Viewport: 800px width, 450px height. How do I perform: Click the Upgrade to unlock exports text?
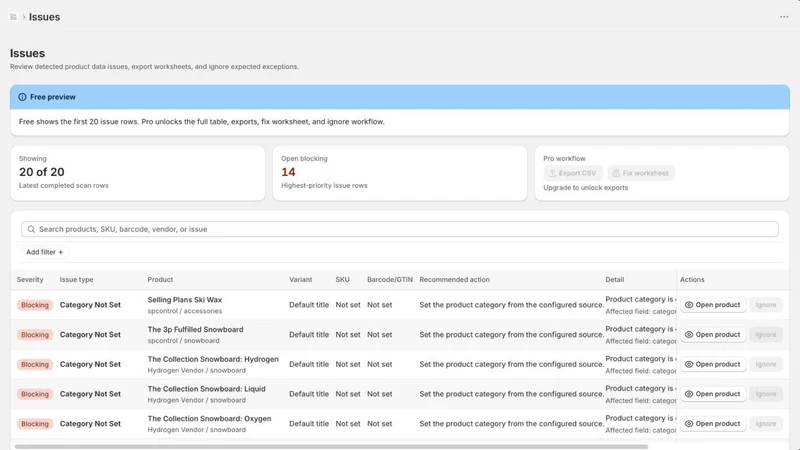pos(586,188)
